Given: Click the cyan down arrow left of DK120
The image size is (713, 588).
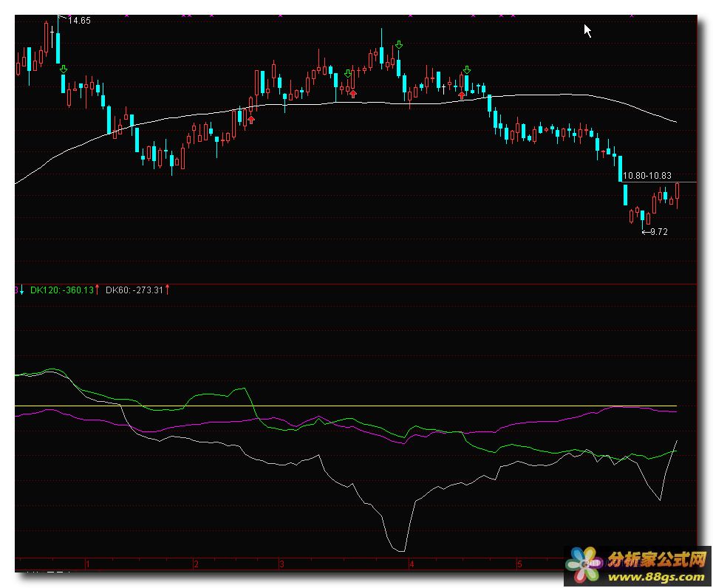Looking at the screenshot, I should (x=22, y=290).
